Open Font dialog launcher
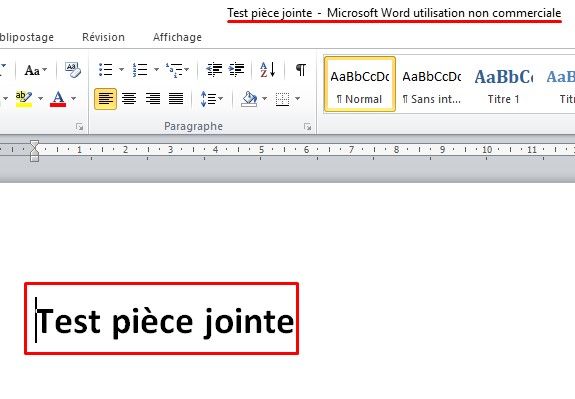575x399 pixels. click(x=79, y=127)
